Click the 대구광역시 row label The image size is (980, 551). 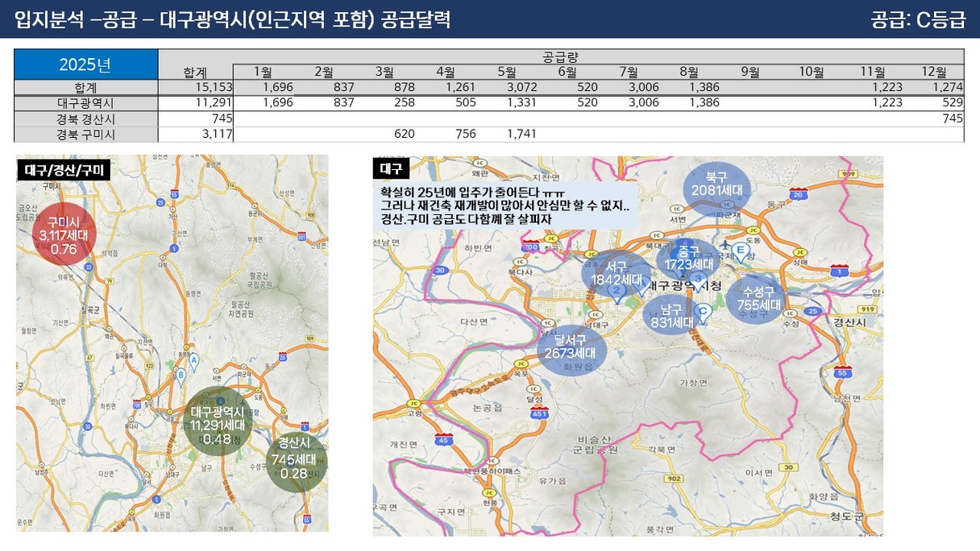[85, 103]
